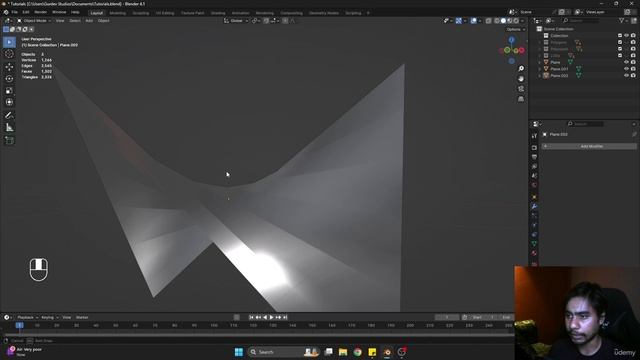
Task: Open the Render properties tab icon
Action: (x=534, y=148)
